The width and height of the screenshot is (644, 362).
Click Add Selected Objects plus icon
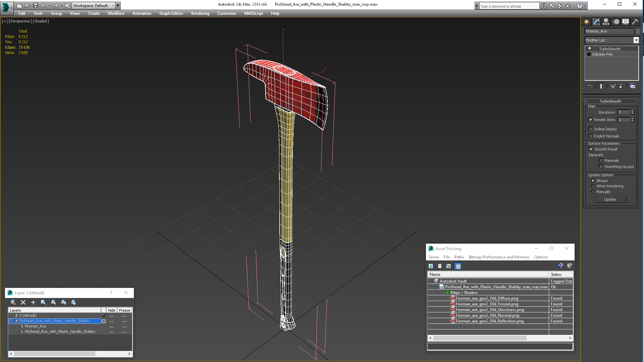(x=33, y=302)
